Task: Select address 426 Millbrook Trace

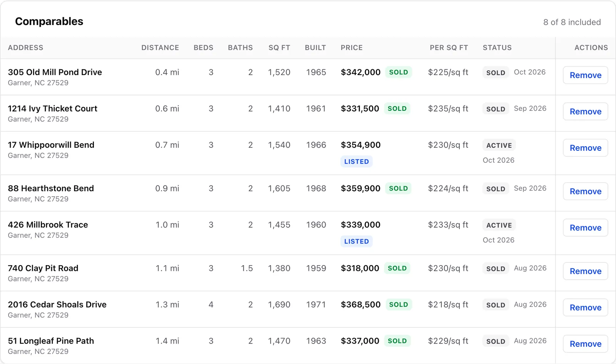Action: pos(48,225)
